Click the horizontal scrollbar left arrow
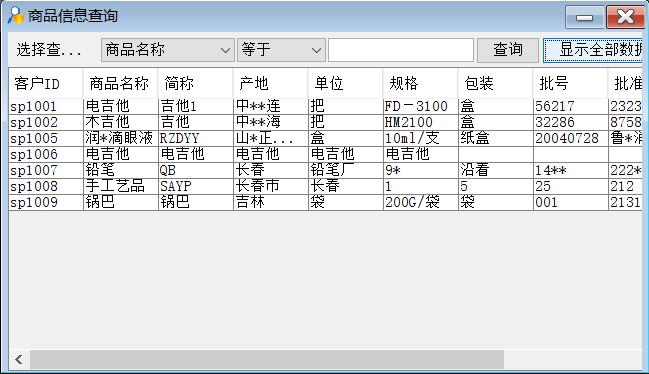649x374 pixels. click(x=19, y=360)
